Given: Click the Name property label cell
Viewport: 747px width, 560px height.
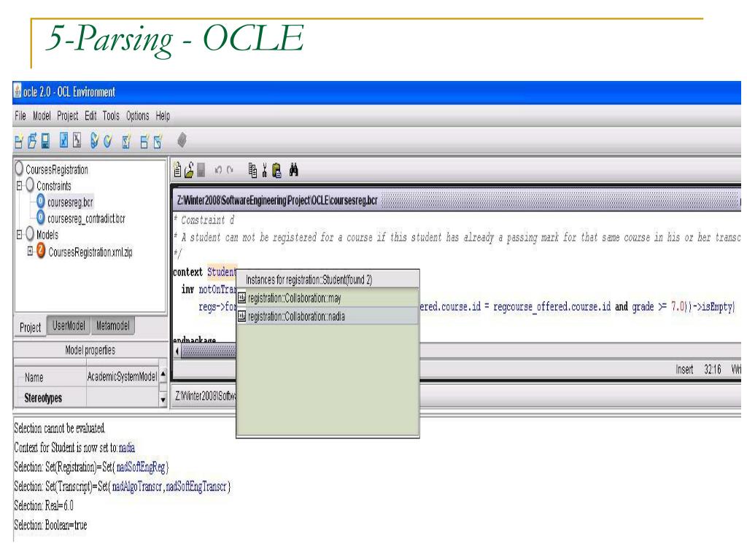Looking at the screenshot, I should 50,377.
